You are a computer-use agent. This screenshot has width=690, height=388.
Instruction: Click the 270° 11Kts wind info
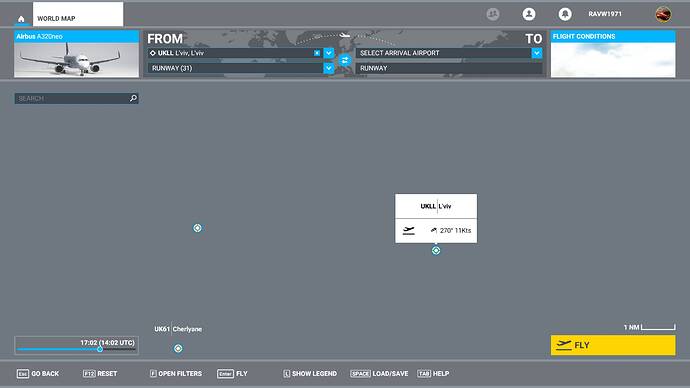(451, 230)
